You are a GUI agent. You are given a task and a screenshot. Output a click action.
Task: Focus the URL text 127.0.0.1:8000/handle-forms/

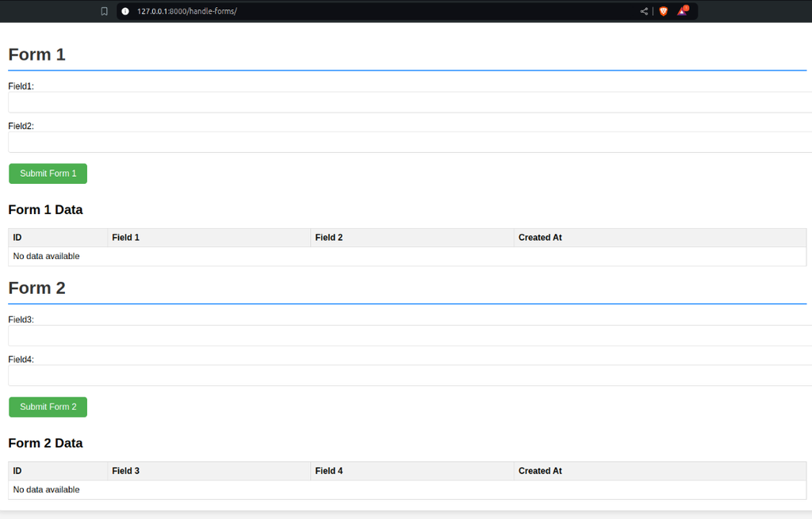(186, 11)
